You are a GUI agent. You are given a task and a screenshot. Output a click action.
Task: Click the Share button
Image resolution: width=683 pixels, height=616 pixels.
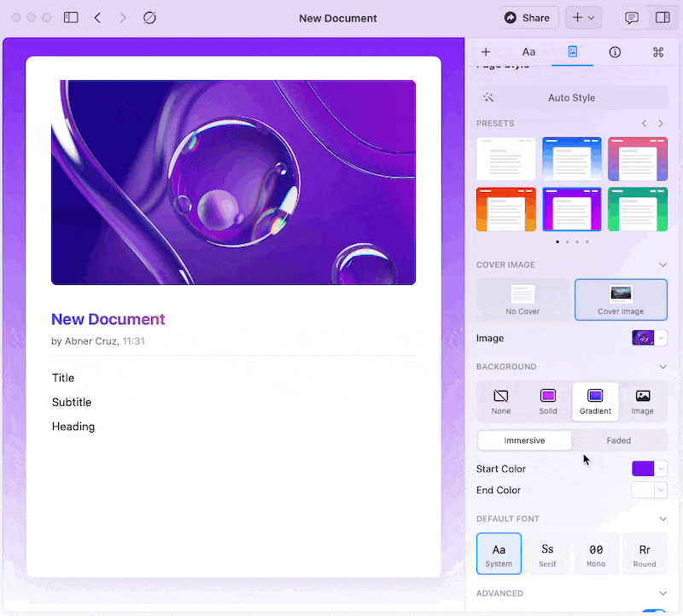click(528, 17)
